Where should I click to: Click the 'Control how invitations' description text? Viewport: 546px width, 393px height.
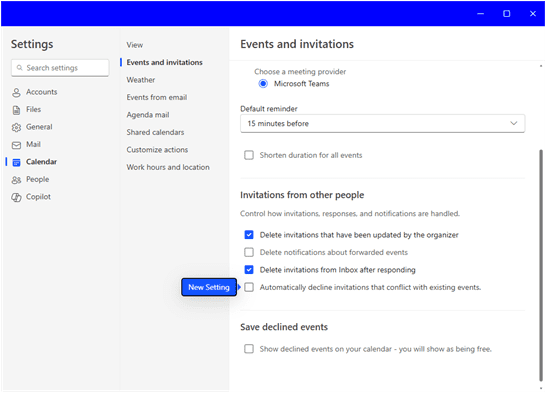tap(350, 213)
